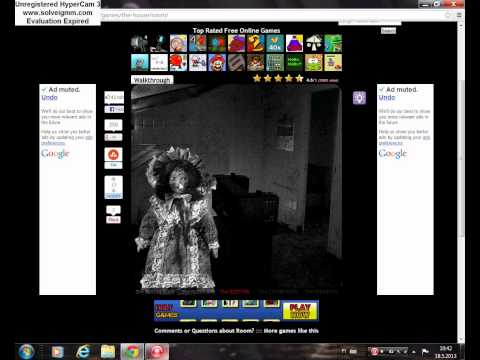Click the Walkthrough button above the game
480x360 pixels.
tap(152, 80)
